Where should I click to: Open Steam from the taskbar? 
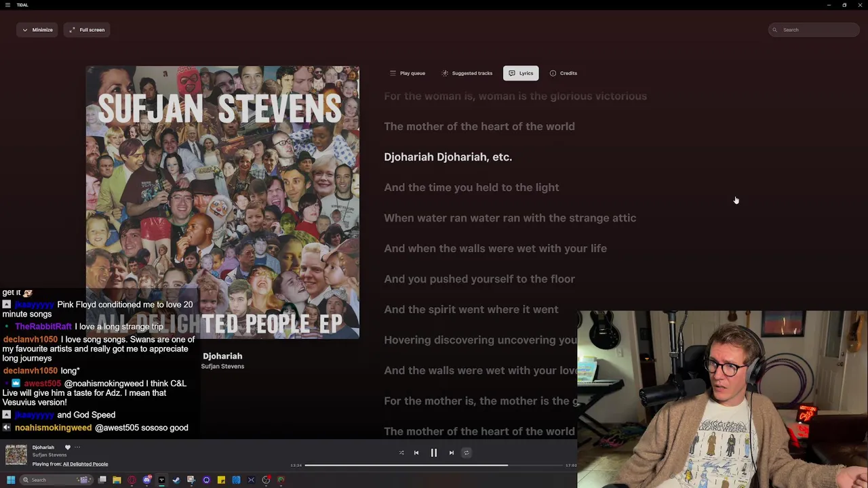(176, 480)
